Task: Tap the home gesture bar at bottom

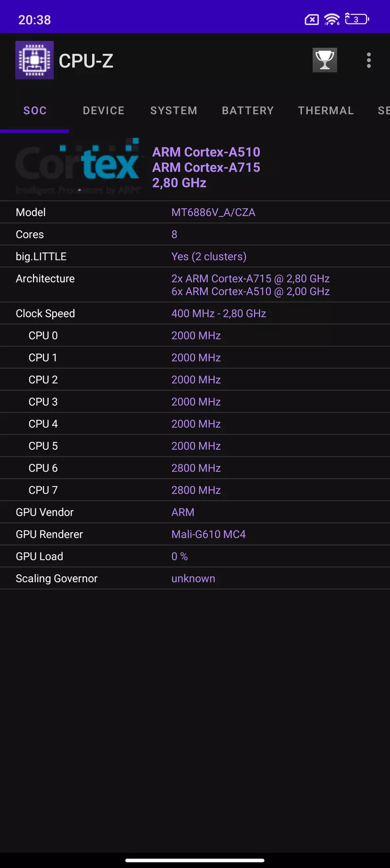Action: coord(195,860)
